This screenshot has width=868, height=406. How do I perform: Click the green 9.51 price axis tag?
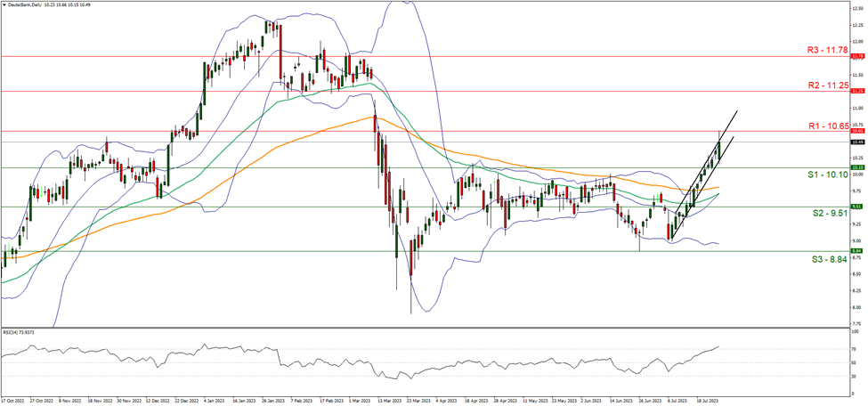[x=858, y=207]
